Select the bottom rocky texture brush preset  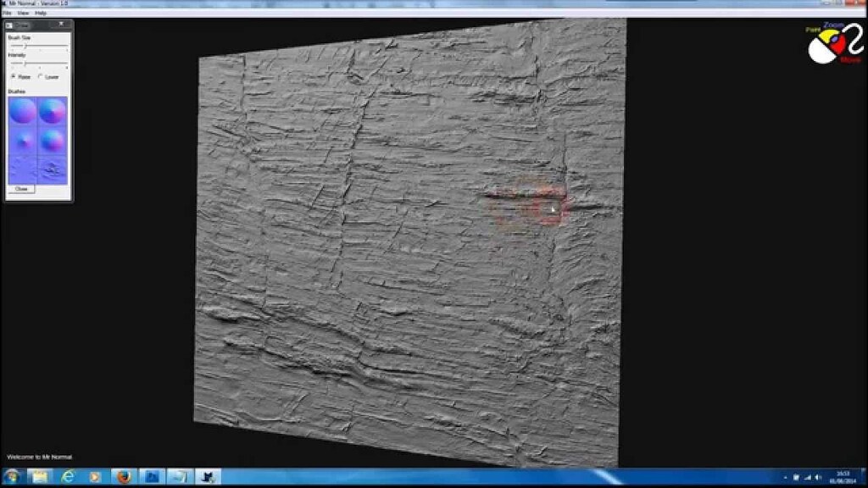[52, 168]
